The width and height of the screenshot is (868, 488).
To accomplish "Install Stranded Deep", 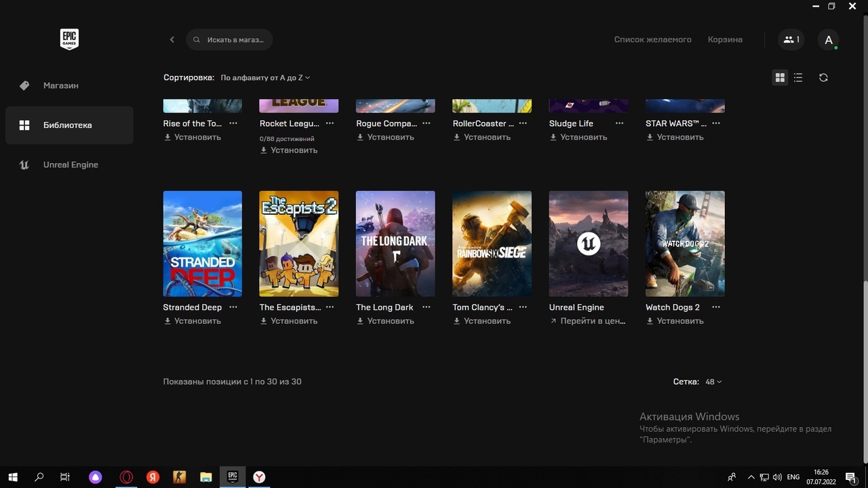I will 193,321.
